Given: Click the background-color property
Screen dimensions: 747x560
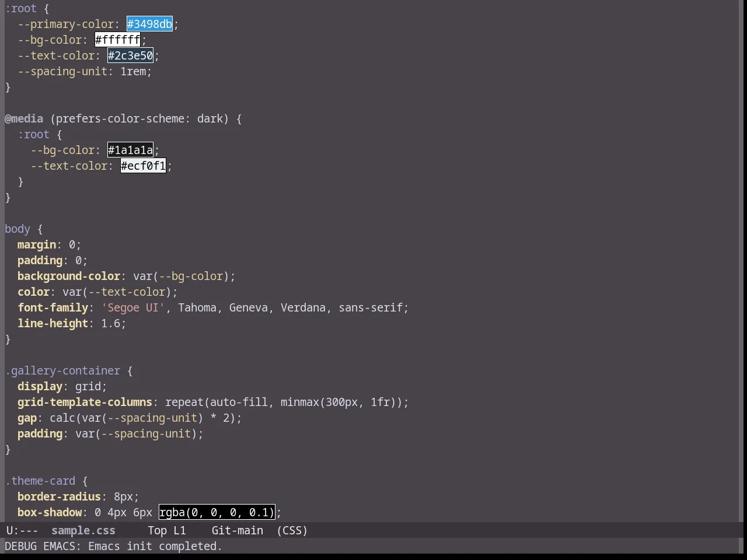Looking at the screenshot, I should coord(69,276).
